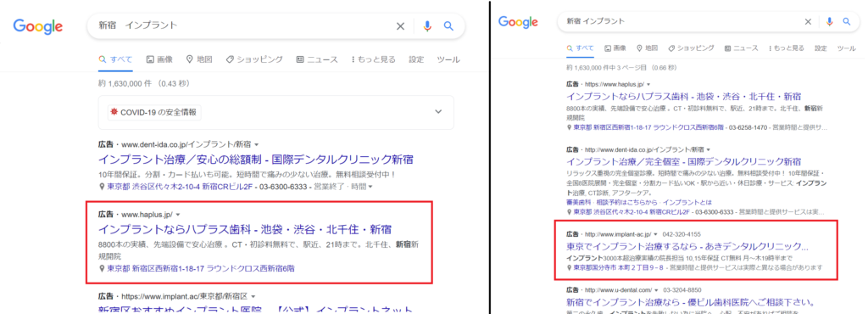Image resolution: width=868 pixels, height=314 pixels.
Task: Switch to ニュース tab in right page
Action: 742,48
